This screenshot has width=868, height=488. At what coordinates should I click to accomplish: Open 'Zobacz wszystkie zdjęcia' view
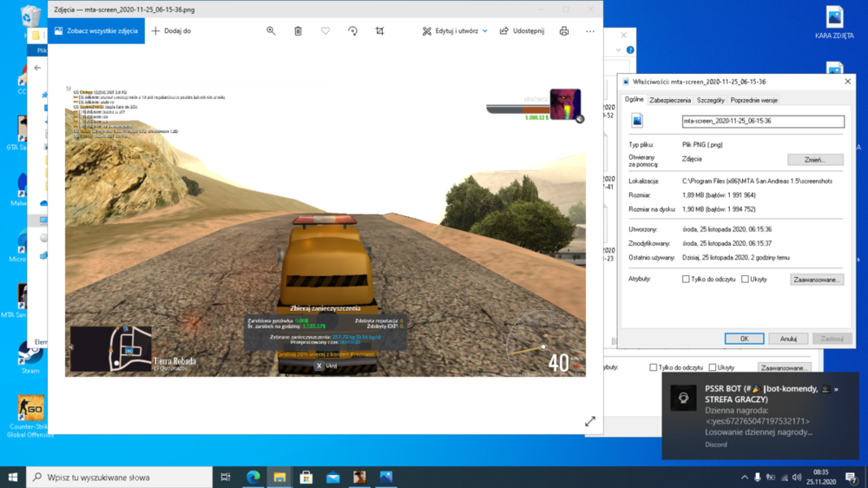pyautogui.click(x=96, y=31)
